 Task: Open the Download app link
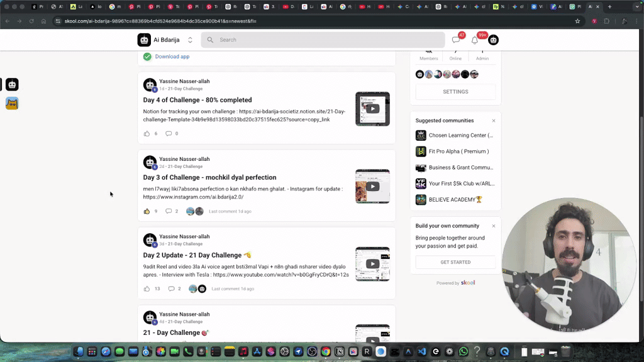click(x=172, y=57)
